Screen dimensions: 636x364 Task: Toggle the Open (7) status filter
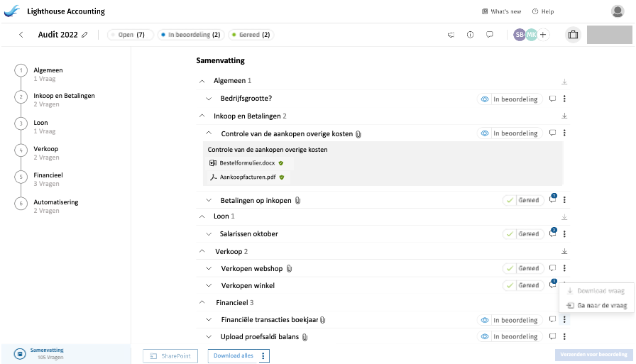point(131,35)
